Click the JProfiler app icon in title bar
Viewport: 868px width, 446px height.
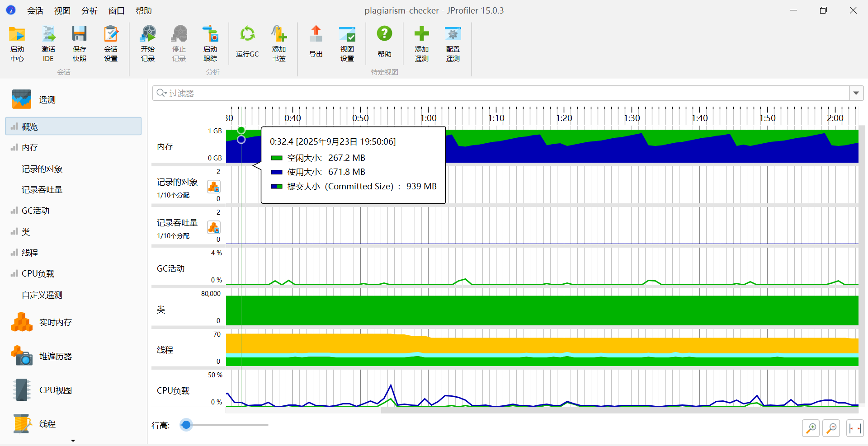point(11,10)
